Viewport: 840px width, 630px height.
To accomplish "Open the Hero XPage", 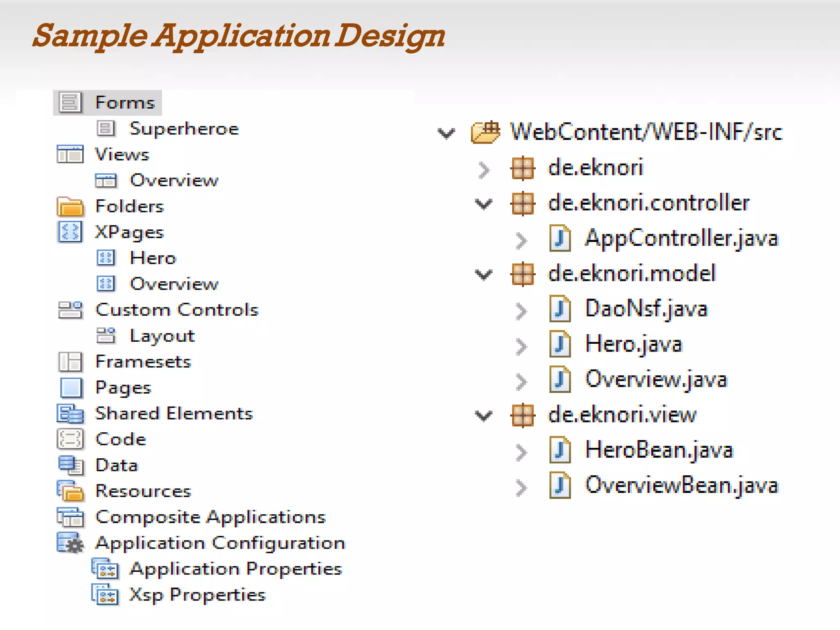I will [x=153, y=258].
